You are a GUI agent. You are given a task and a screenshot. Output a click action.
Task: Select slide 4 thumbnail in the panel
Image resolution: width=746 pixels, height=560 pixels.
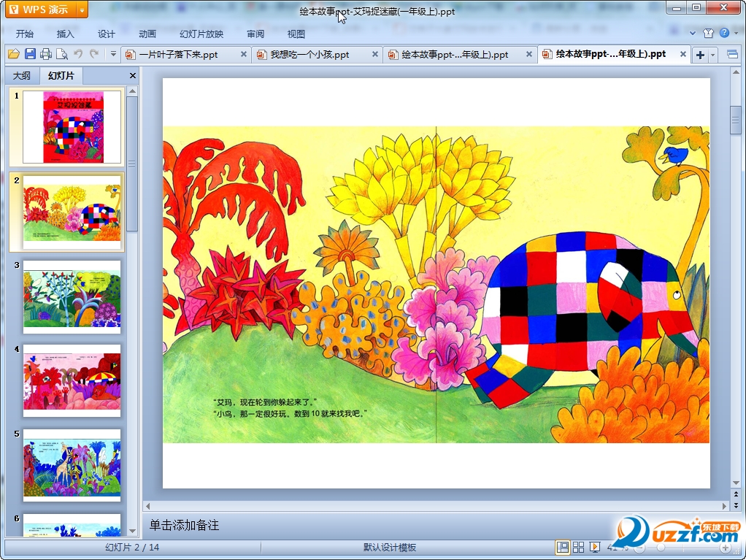click(x=72, y=380)
